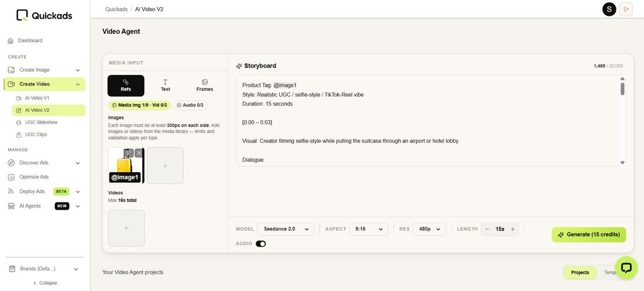Image resolution: width=644 pixels, height=291 pixels.
Task: Select the Projects tab
Action: coord(580,272)
